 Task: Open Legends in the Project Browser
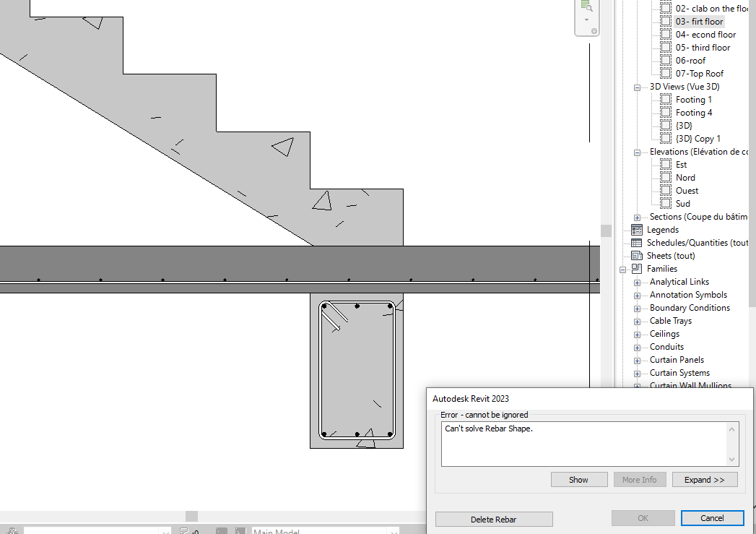(x=661, y=229)
